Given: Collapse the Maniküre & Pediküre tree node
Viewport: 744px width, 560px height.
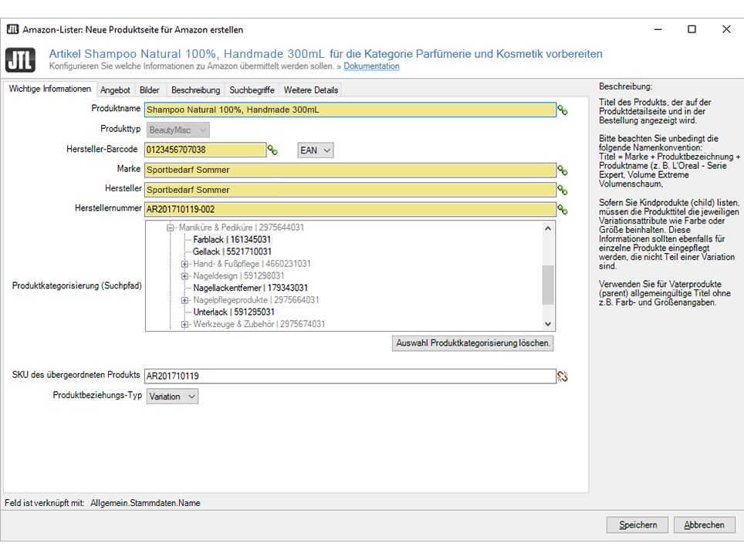Looking at the screenshot, I should [171, 228].
